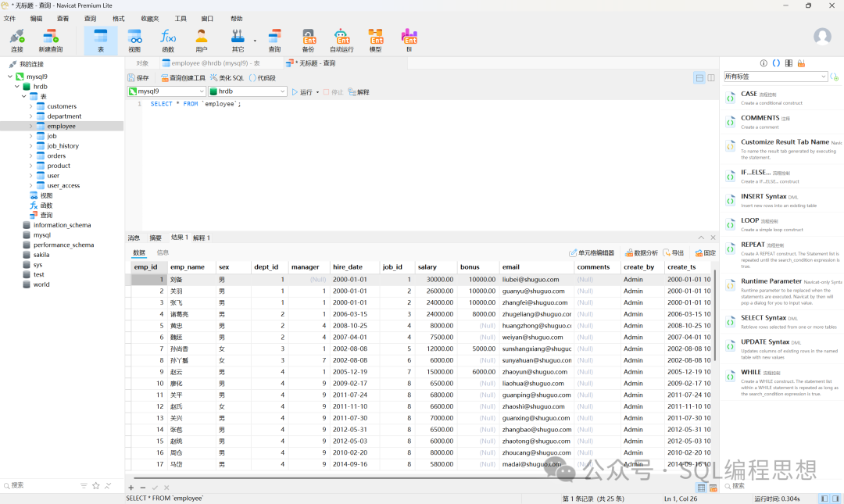Viewport: 844px width, 504px height.
Task: Select the 视图 (View) toolbar icon
Action: (x=134, y=40)
